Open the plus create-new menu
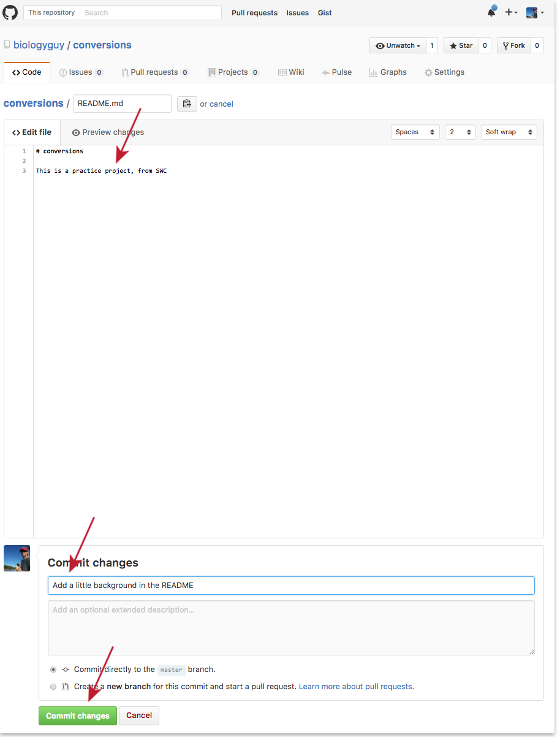560x737 pixels. pyautogui.click(x=511, y=12)
